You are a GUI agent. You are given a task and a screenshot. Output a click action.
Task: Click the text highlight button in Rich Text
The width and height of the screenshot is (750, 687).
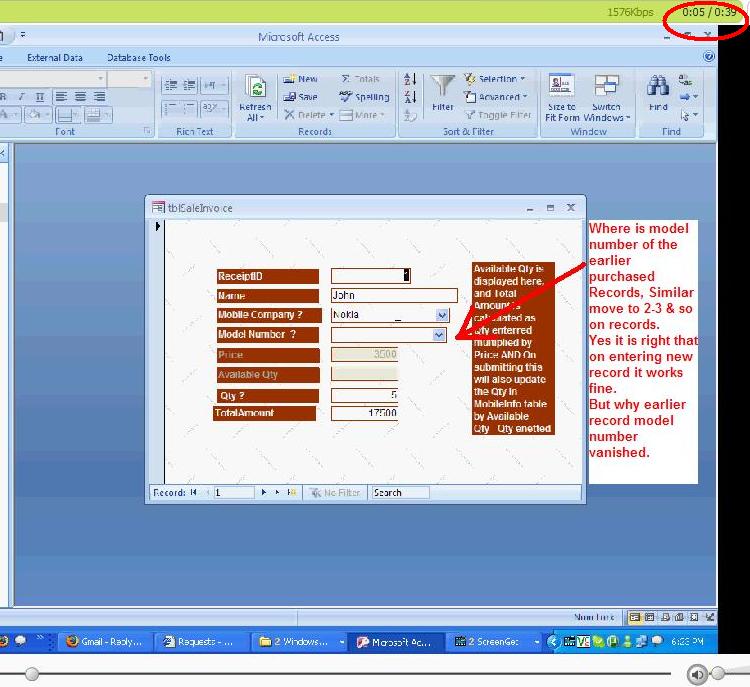[x=213, y=108]
